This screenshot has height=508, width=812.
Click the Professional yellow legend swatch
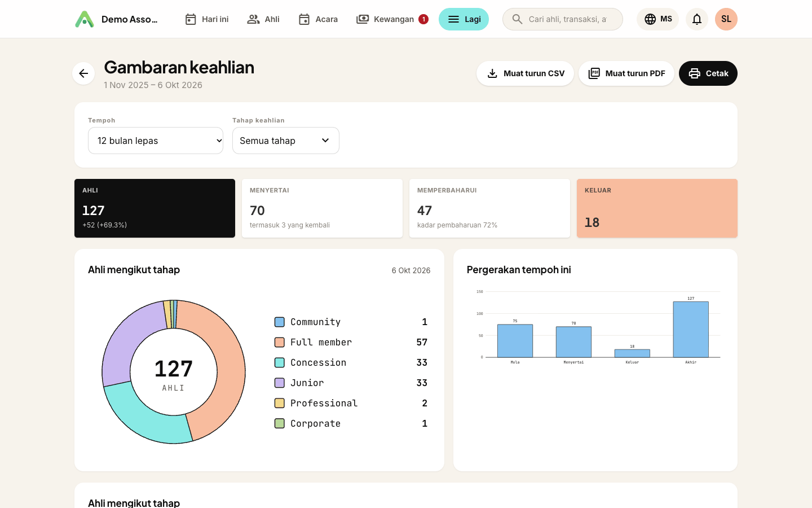click(280, 404)
